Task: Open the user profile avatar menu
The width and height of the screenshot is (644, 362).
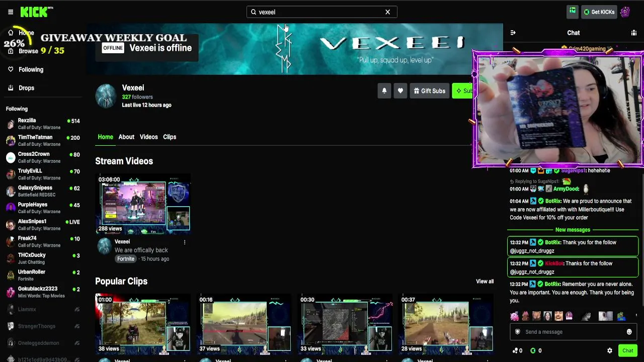Action: 625,12
